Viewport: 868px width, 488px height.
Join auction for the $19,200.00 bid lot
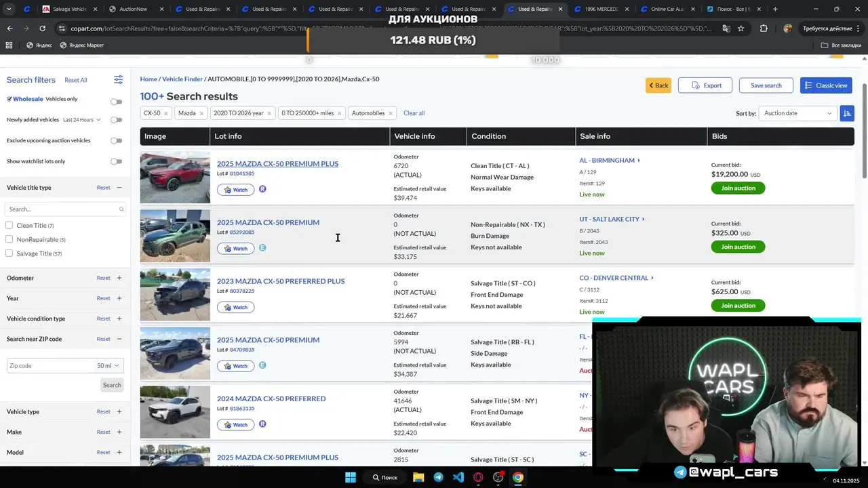coord(738,188)
